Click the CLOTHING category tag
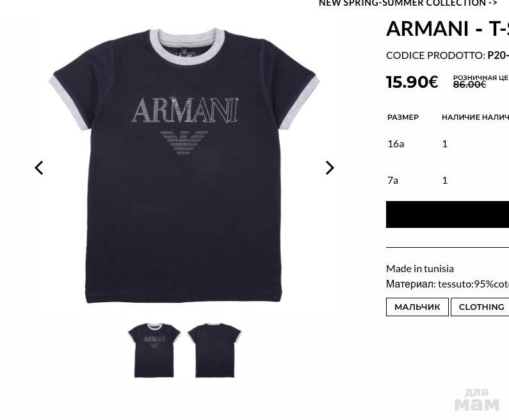 coord(480,307)
